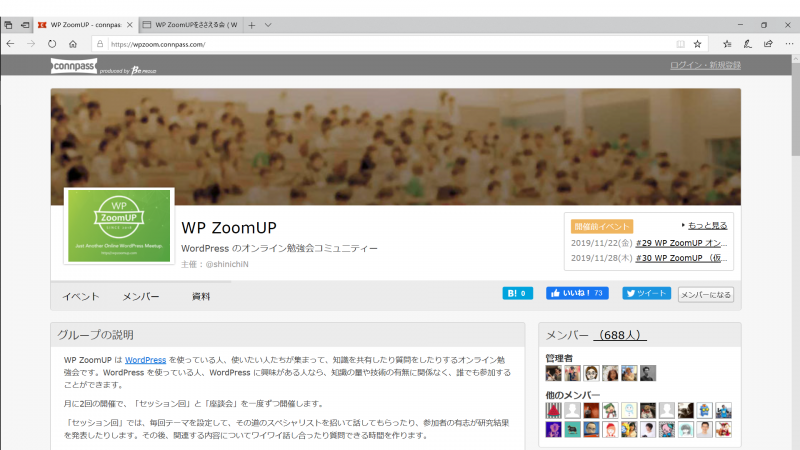Open the tabs you've set aside icon
The height and width of the screenshot is (450, 800).
click(x=8, y=24)
